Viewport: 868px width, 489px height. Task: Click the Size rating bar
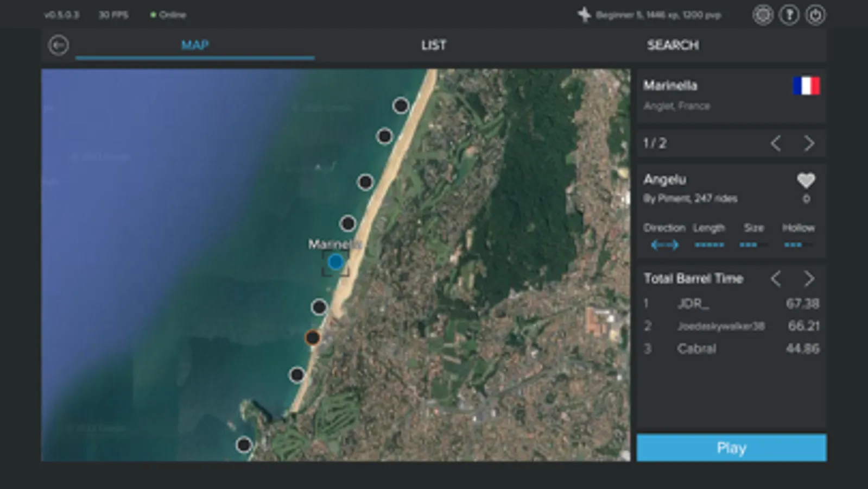[753, 245]
